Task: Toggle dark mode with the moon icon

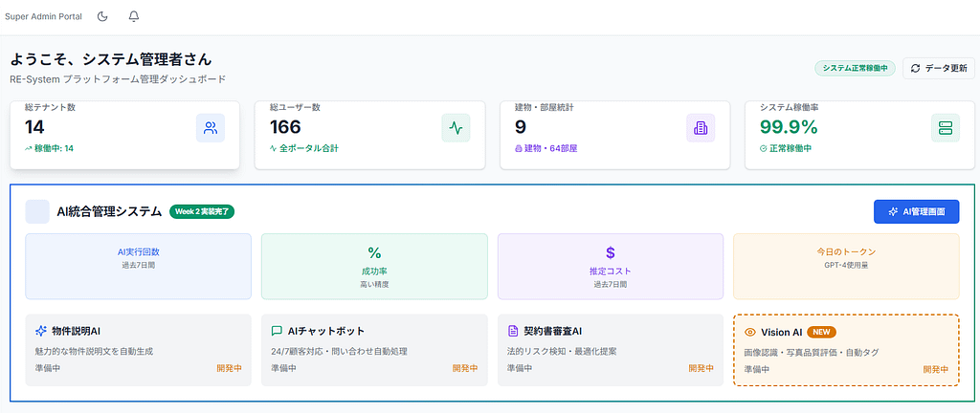Action: [103, 17]
